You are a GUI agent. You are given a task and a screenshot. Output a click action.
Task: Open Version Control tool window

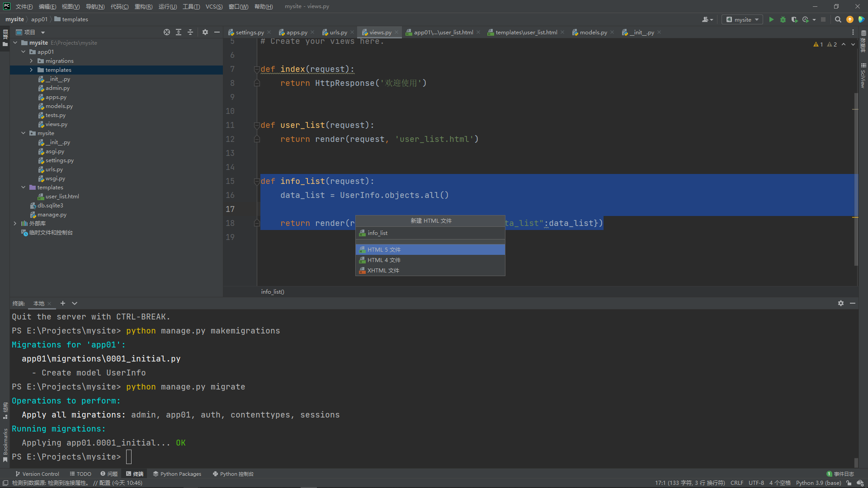tap(37, 474)
